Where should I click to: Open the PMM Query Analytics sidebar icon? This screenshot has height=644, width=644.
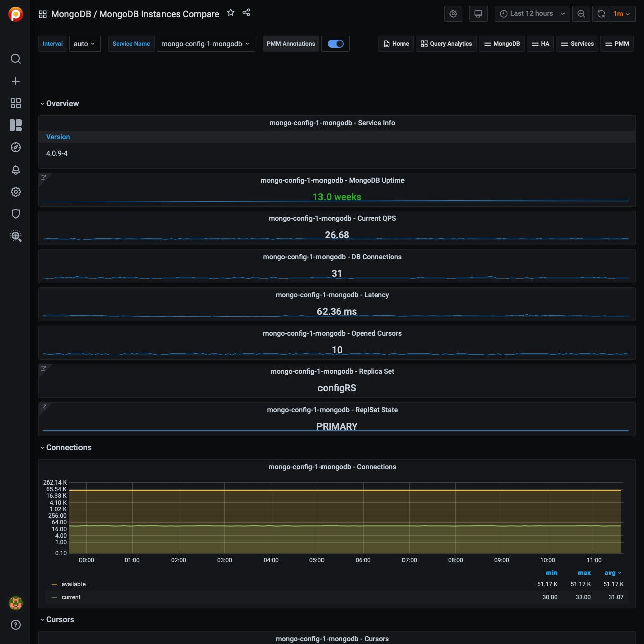click(16, 236)
